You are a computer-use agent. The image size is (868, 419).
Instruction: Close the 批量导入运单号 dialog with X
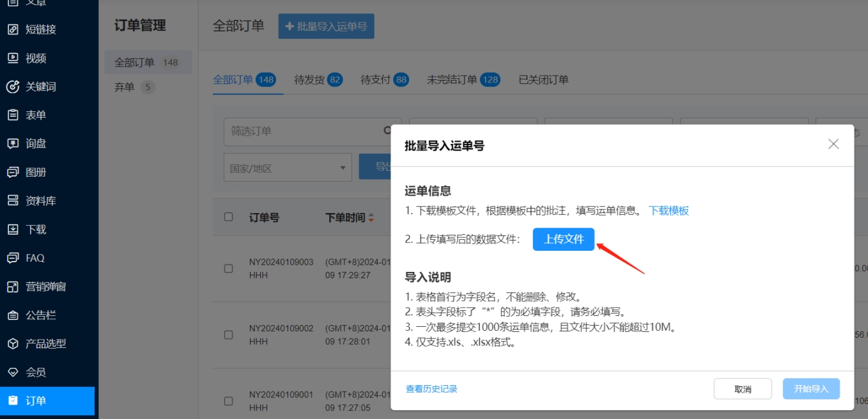click(833, 145)
